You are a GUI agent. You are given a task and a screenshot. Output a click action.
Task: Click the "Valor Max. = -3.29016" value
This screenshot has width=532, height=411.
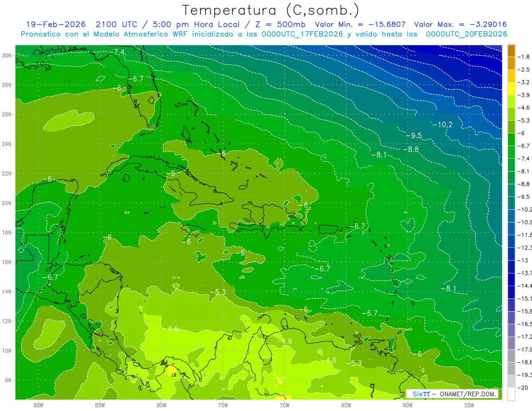(x=460, y=24)
